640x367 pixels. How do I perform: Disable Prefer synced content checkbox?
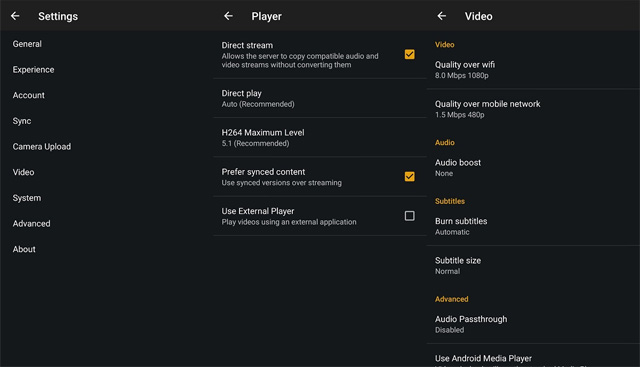point(409,176)
